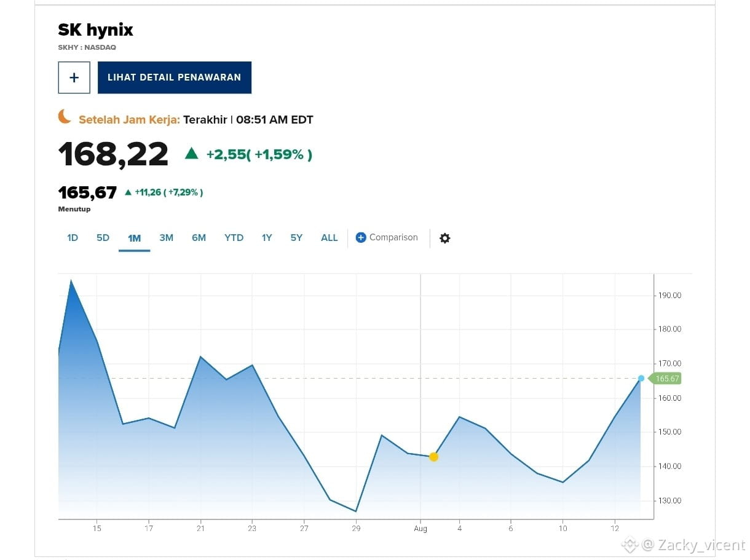
Task: Select the 1D time range tab
Action: coord(73,238)
